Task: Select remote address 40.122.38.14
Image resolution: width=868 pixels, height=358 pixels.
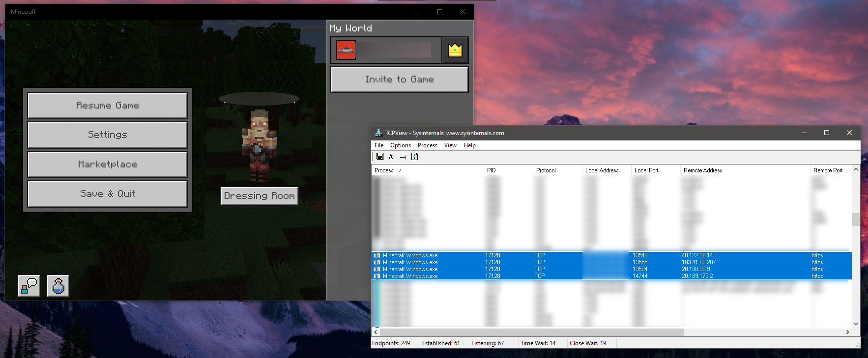Action: tap(697, 255)
